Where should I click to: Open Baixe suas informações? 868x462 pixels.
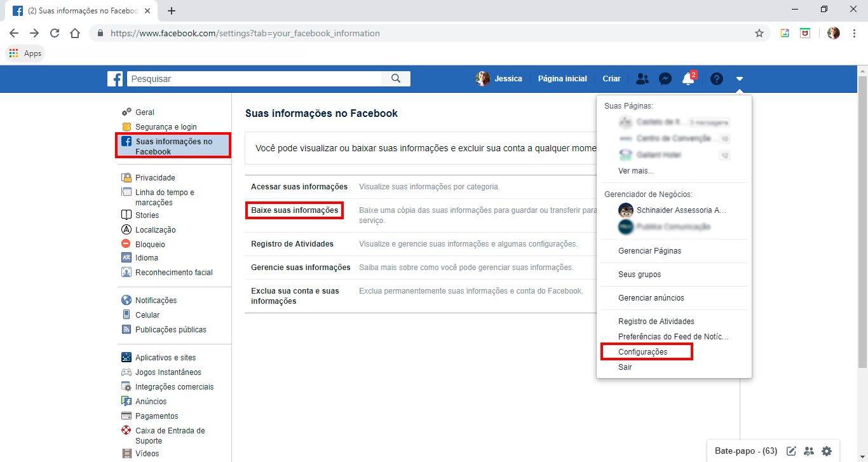pos(295,210)
